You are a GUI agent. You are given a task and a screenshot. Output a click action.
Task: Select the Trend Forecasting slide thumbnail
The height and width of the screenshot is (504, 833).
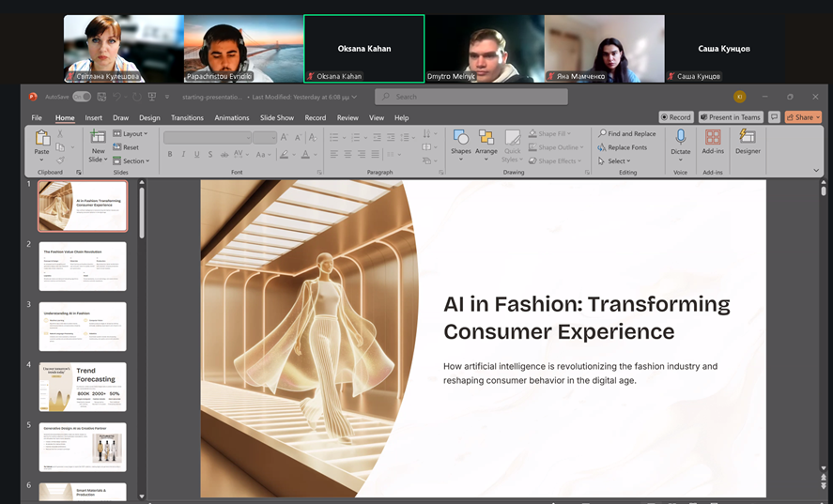[83, 386]
